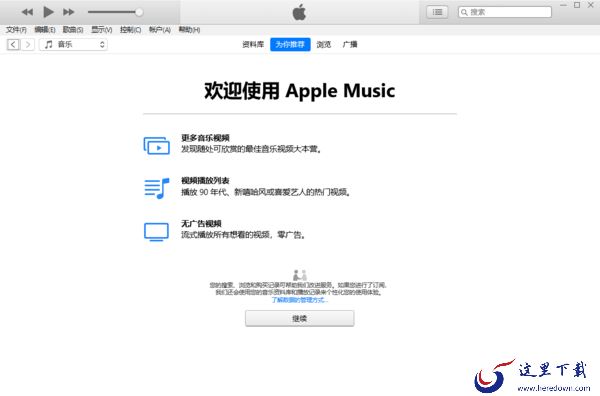Open the list view button next to search

[x=437, y=12]
